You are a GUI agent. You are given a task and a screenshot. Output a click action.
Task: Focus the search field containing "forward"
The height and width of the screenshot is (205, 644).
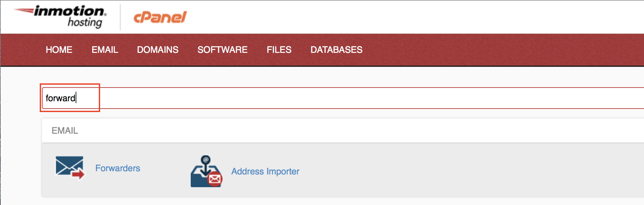(x=60, y=98)
